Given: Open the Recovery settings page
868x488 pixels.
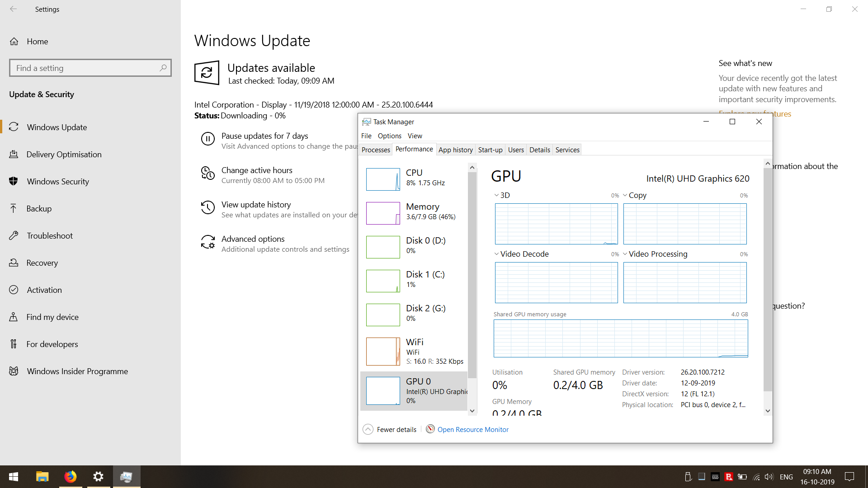Looking at the screenshot, I should (x=90, y=263).
